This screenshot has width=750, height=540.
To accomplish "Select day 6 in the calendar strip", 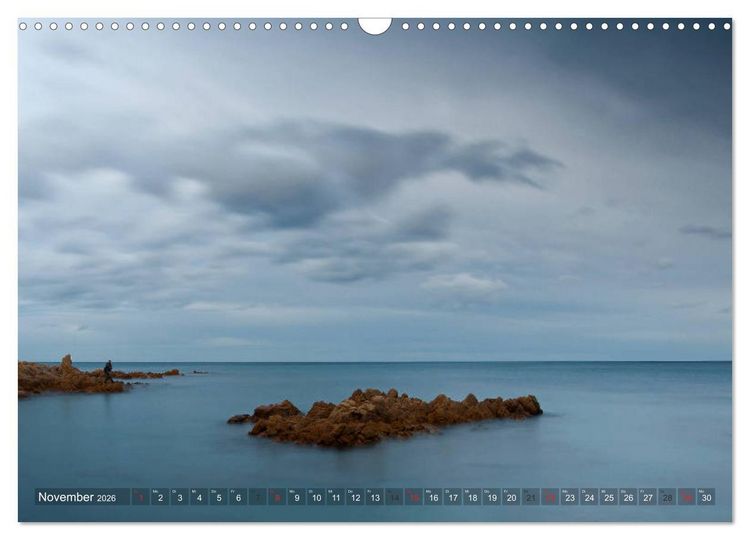I will (x=238, y=496).
